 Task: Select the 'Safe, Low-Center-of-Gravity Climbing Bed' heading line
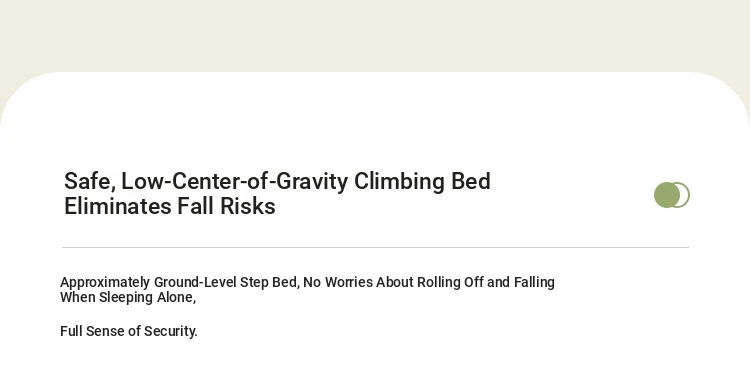(x=277, y=181)
